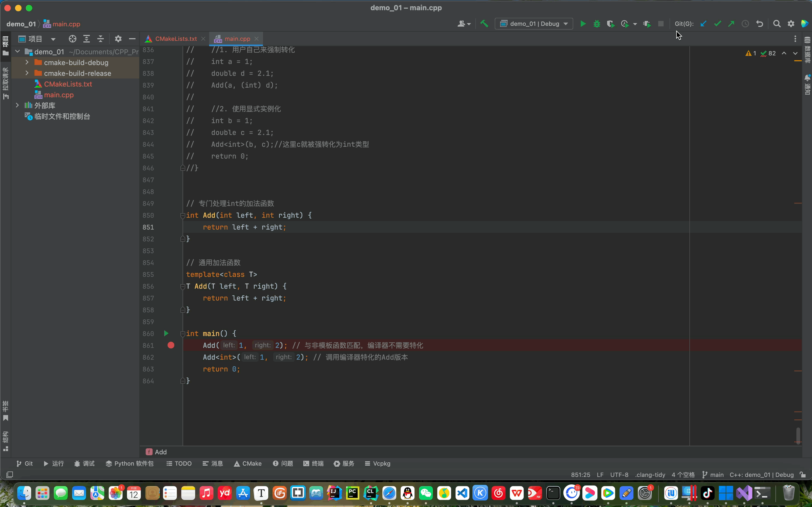Image resolution: width=812 pixels, height=507 pixels.
Task: Click the green Run button in toolbar
Action: pos(583,24)
